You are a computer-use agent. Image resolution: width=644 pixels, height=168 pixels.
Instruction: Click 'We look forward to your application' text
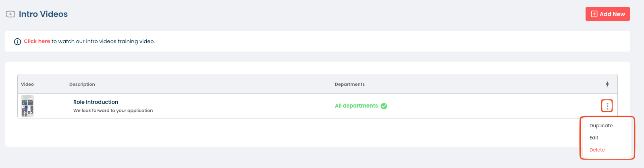point(113,110)
